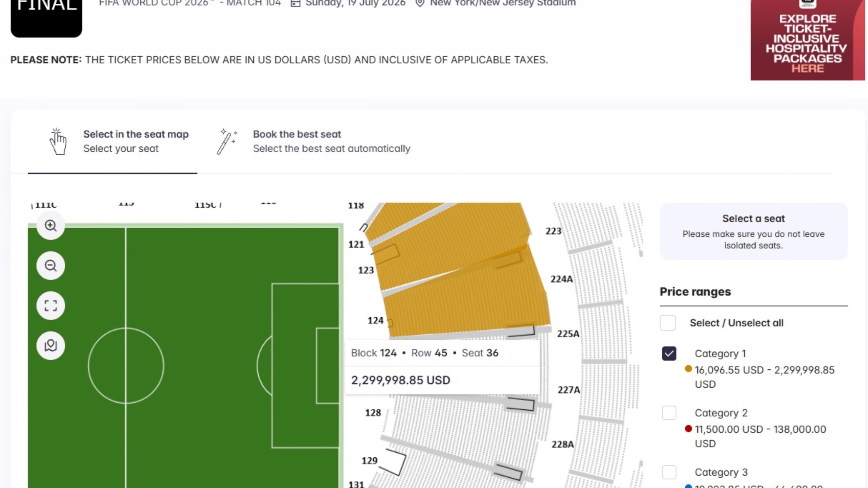Check the Category 3 price filter
Image resolution: width=868 pixels, height=488 pixels.
point(669,472)
